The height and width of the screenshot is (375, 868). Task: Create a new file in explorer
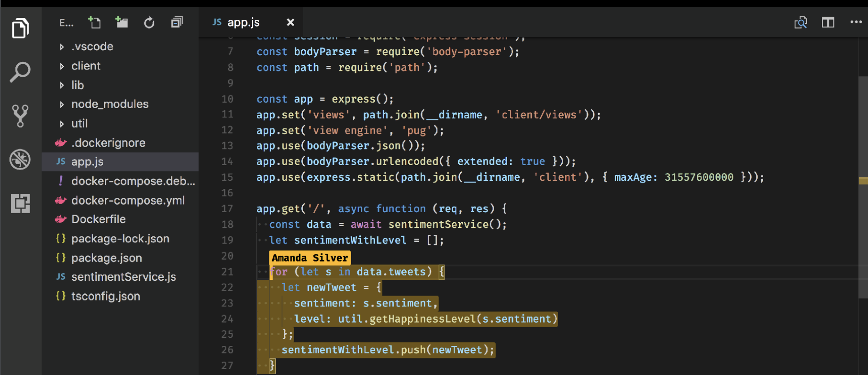[94, 22]
